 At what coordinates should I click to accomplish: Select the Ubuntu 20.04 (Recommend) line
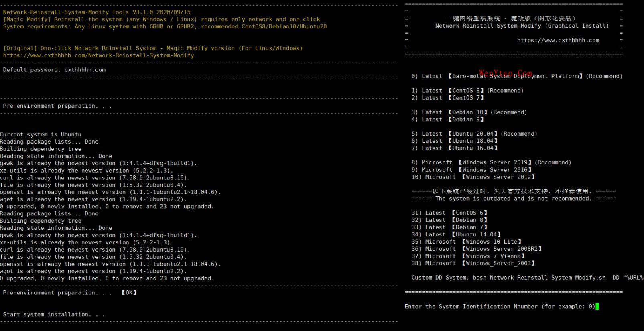474,134
